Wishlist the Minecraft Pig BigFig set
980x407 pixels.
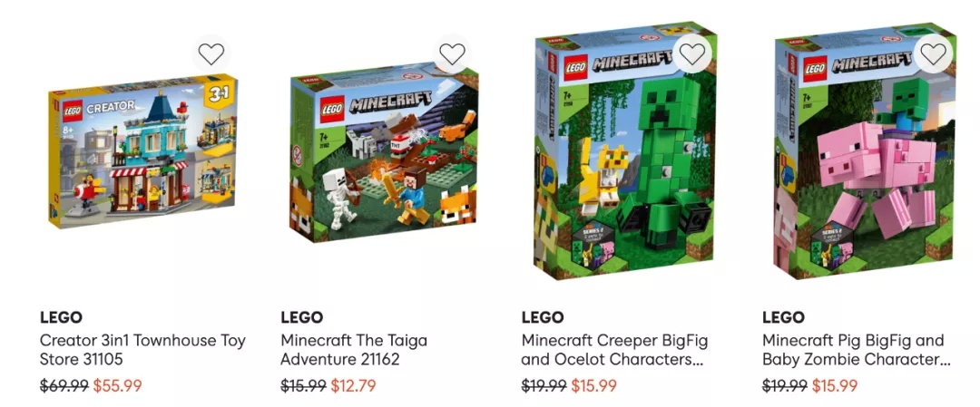click(933, 54)
